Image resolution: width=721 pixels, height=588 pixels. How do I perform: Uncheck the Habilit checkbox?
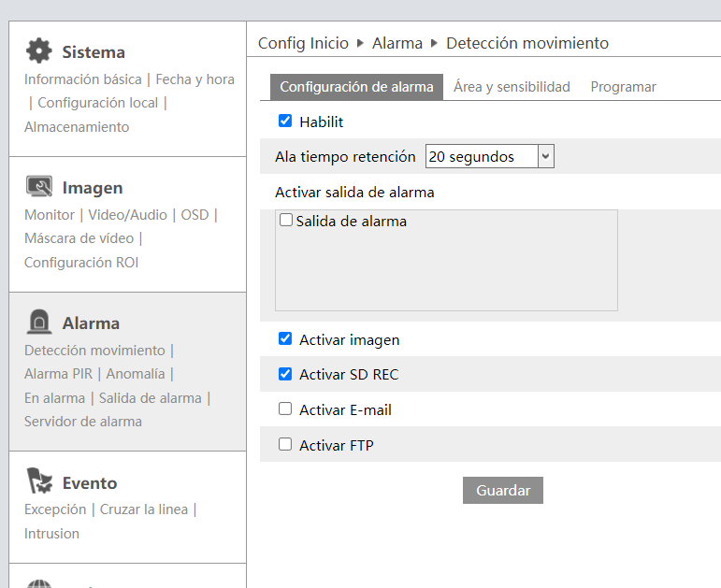click(x=285, y=121)
